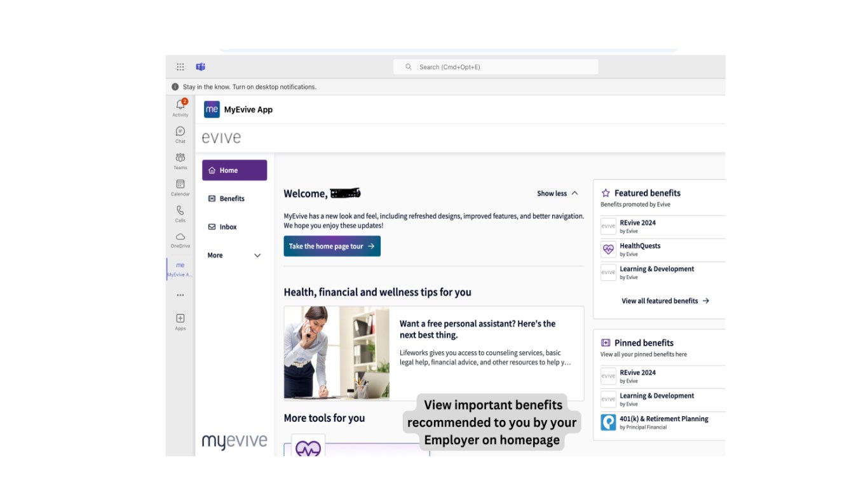Click 'Benefits promoted by Evive' text
The height and width of the screenshot is (488, 868).
(635, 205)
